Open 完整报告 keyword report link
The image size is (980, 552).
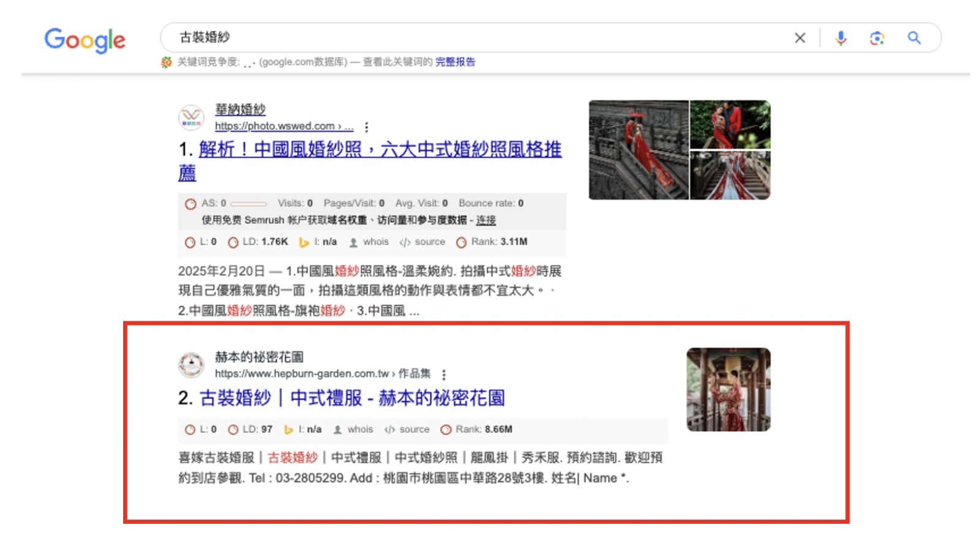pyautogui.click(x=455, y=62)
